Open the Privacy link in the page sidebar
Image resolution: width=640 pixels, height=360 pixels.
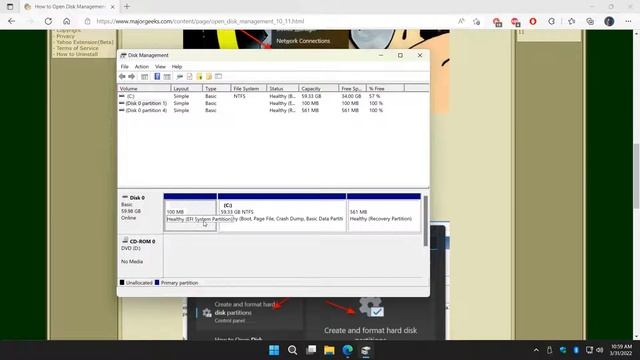click(x=65, y=36)
